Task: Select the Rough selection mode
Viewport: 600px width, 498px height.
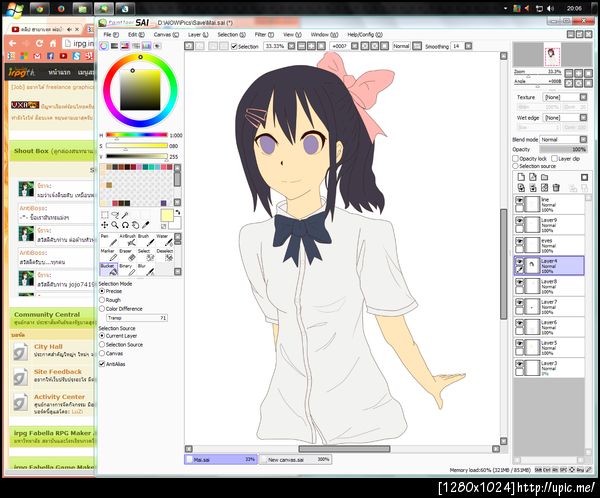Action: [x=102, y=300]
